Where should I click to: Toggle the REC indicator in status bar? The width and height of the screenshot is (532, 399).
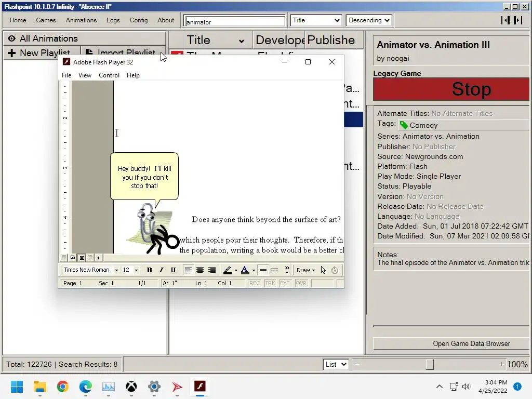coord(255,283)
